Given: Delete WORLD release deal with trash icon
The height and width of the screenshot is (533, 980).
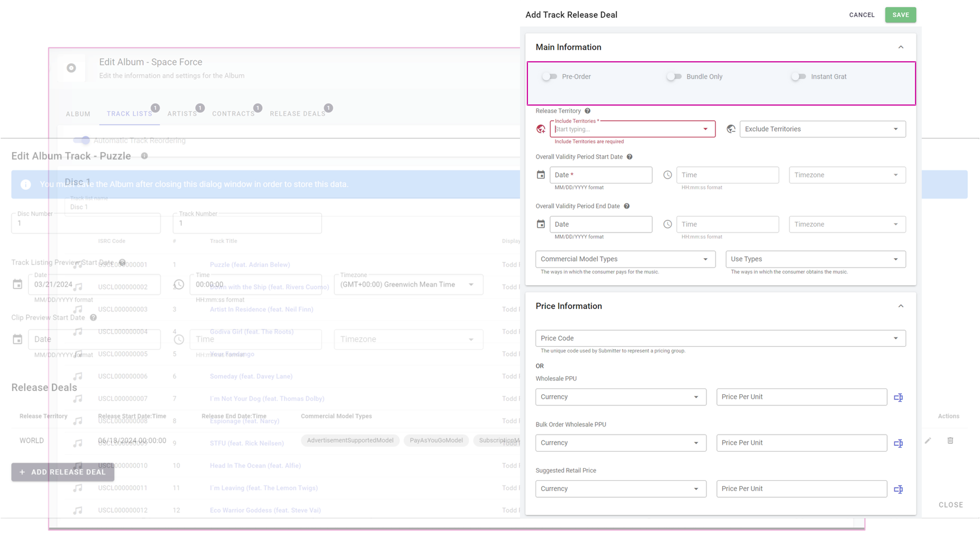Looking at the screenshot, I should [950, 441].
